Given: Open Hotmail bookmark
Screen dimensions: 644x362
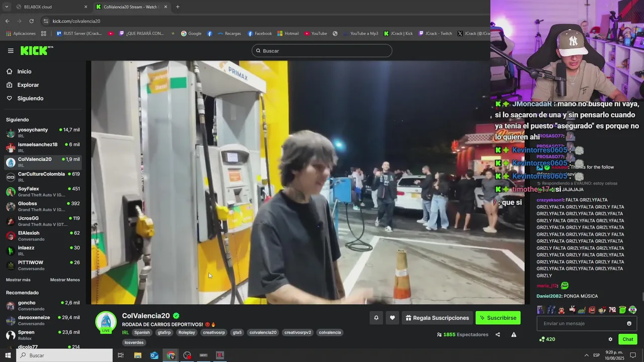Looking at the screenshot, I should coord(288,34).
